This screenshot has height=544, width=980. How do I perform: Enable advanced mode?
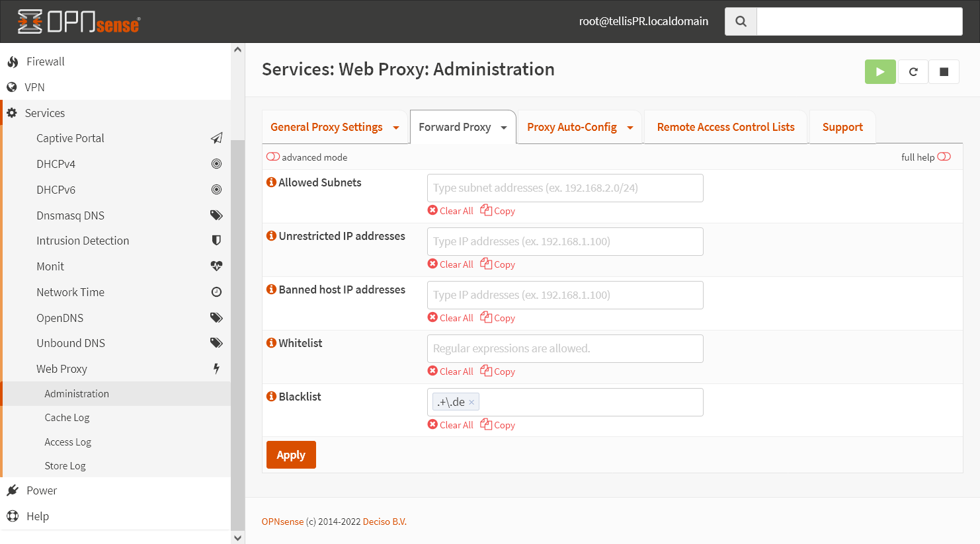coord(273,157)
